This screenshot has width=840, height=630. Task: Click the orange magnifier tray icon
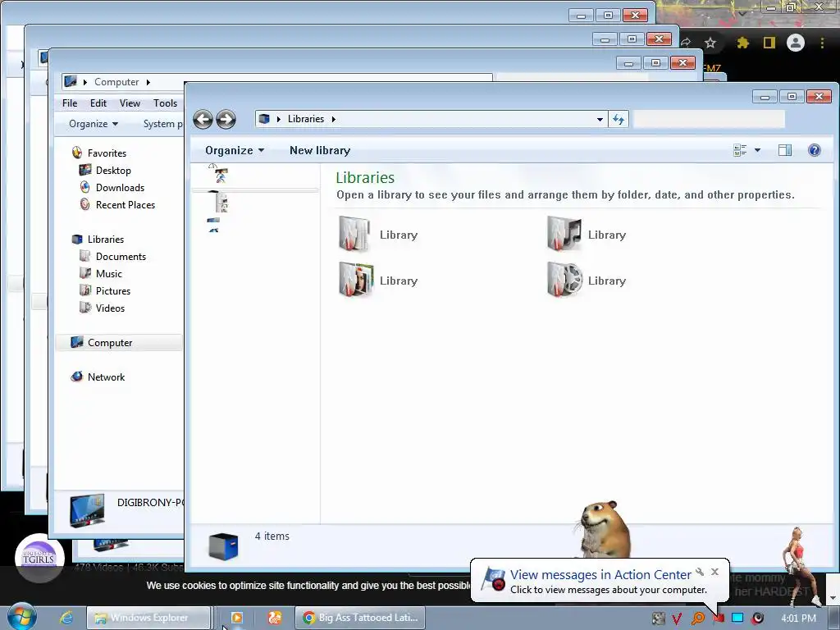tap(697, 619)
